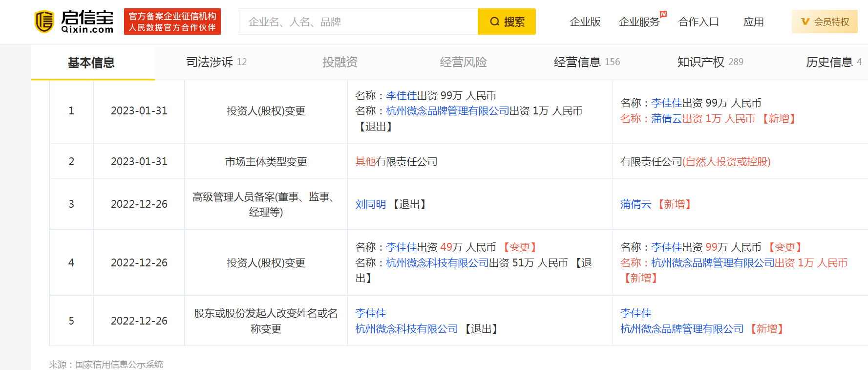
Task: Open the 合作入口 menu item
Action: pyautogui.click(x=699, y=22)
